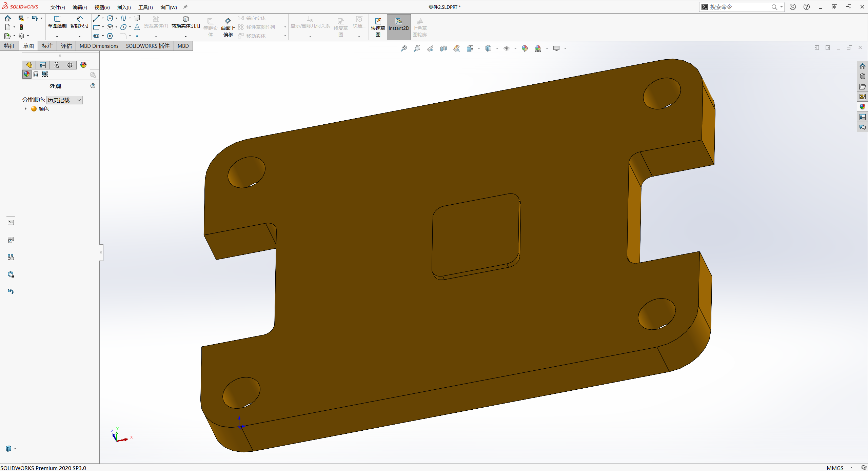Switch to the Decals view button

(36, 74)
